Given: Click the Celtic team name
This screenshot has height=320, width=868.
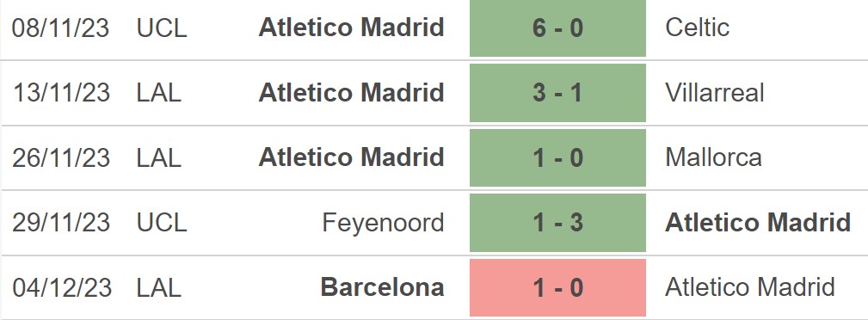Looking at the screenshot, I should [x=697, y=28].
